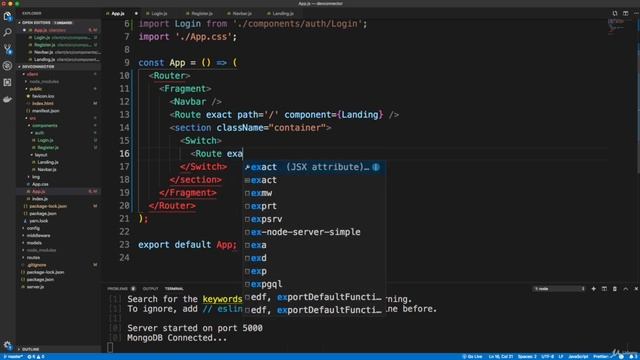Select 'expgql' autocomplete suggestion
Viewport: 640px width, 360px height.
314,284
